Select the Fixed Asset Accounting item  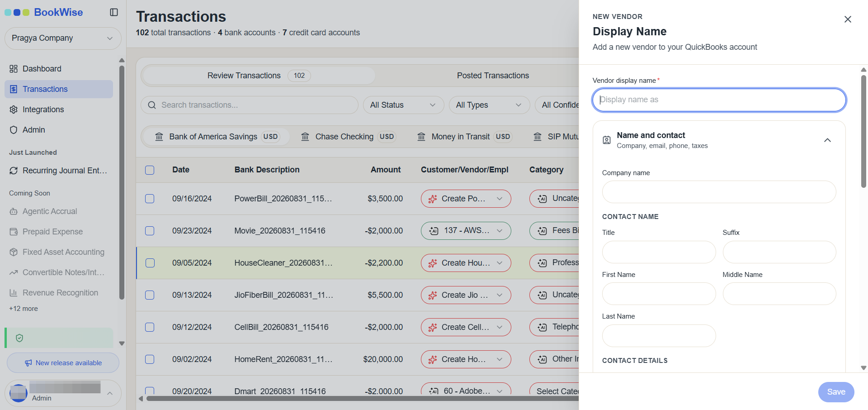(59, 252)
